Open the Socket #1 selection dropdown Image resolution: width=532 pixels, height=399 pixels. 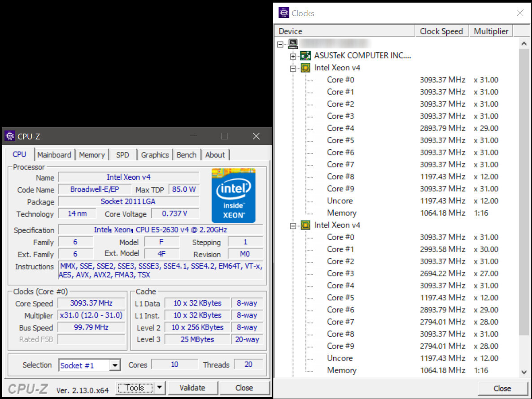coord(115,365)
